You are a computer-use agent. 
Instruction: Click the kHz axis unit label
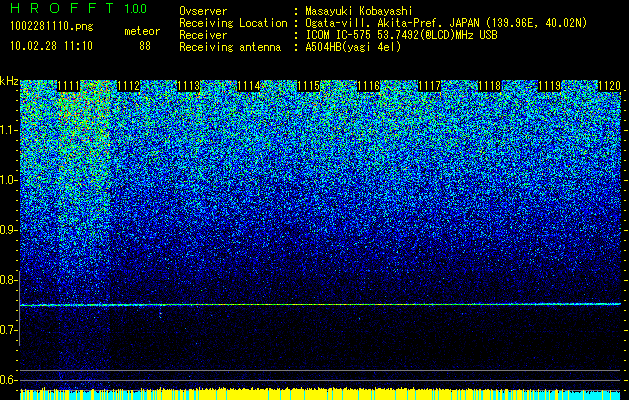point(9,81)
